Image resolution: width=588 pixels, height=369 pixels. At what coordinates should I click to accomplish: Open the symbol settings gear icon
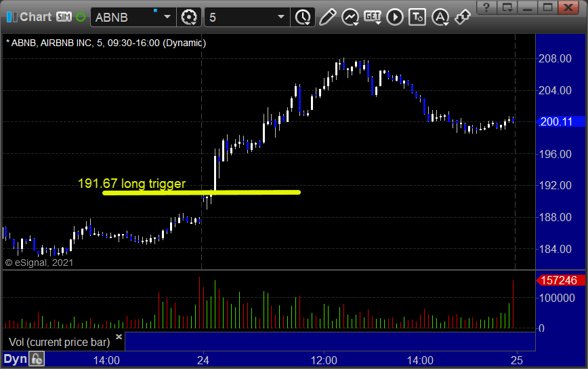click(188, 17)
